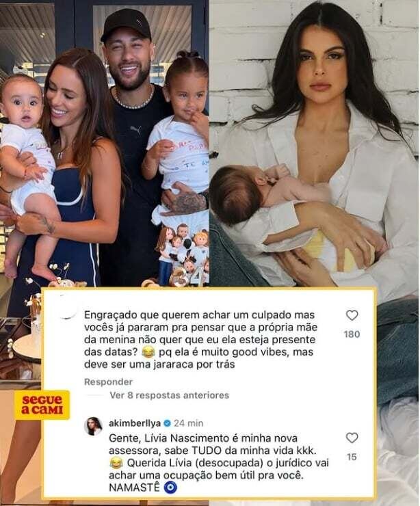Click the 'Segue a Cami' yellow sticker

42,405
